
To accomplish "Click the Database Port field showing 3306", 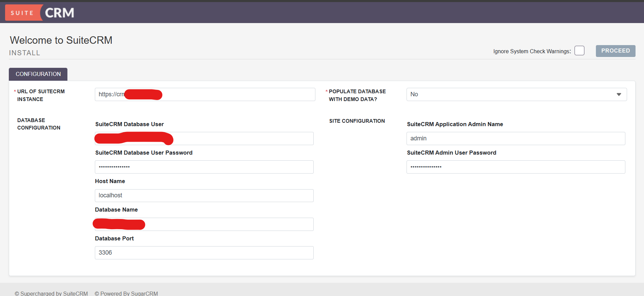I will tap(204, 253).
